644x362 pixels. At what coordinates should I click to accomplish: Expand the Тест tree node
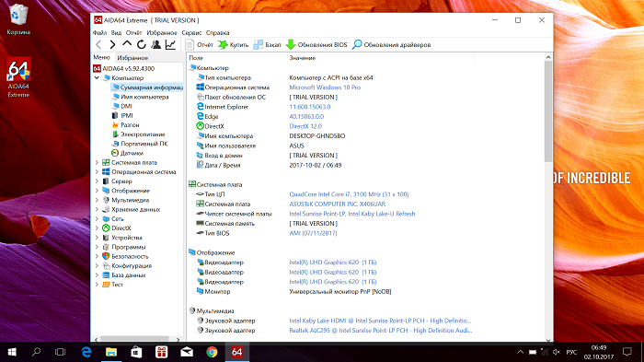[x=97, y=285]
